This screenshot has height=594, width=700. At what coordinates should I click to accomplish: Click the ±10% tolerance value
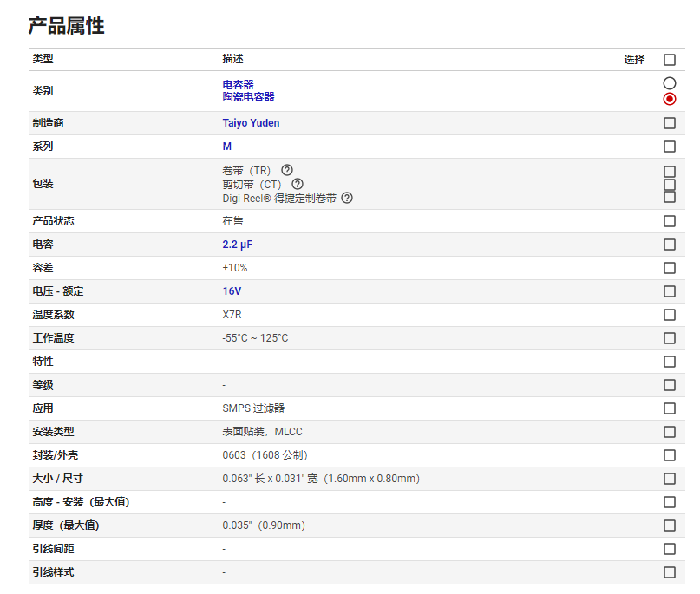tap(235, 268)
